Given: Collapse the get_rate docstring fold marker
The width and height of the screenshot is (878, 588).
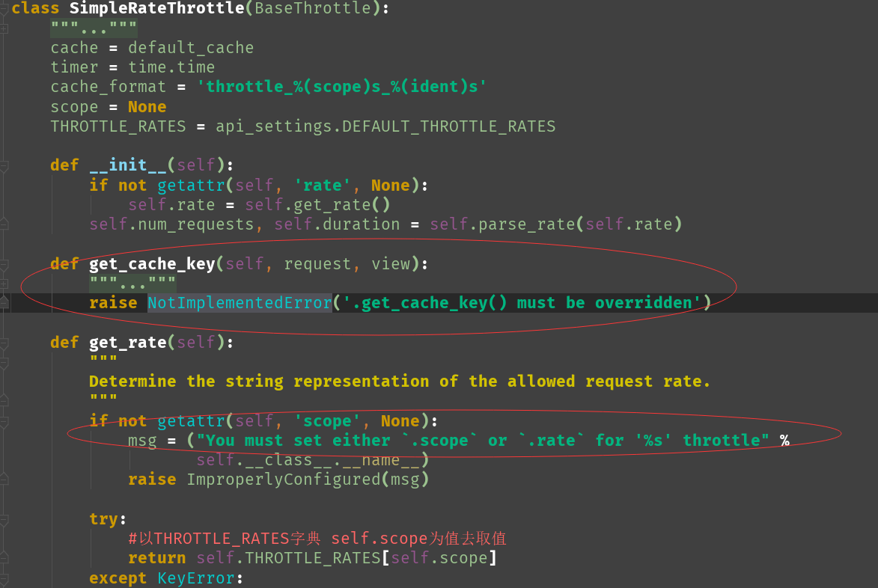Looking at the screenshot, I should pyautogui.click(x=4, y=363).
